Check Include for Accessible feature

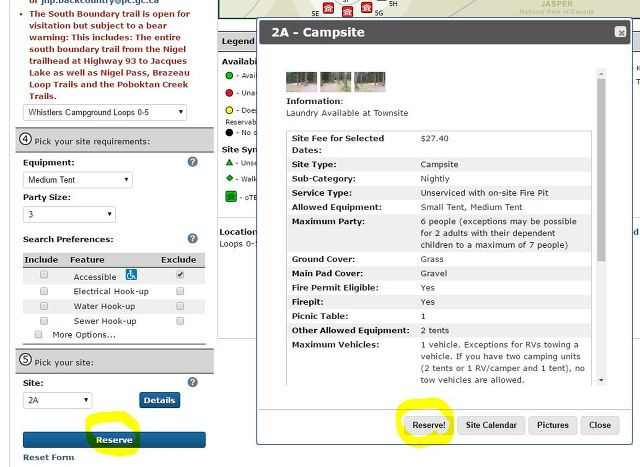click(44, 275)
